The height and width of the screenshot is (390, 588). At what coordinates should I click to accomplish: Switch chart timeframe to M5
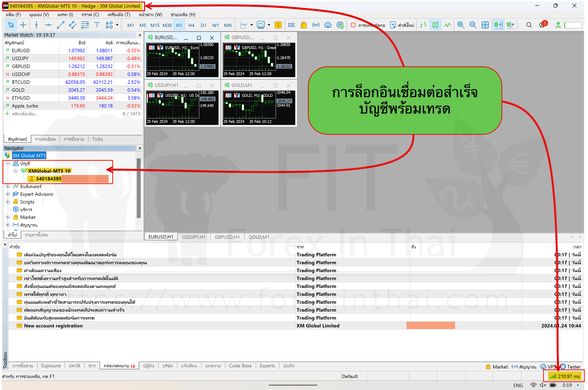click(x=143, y=25)
